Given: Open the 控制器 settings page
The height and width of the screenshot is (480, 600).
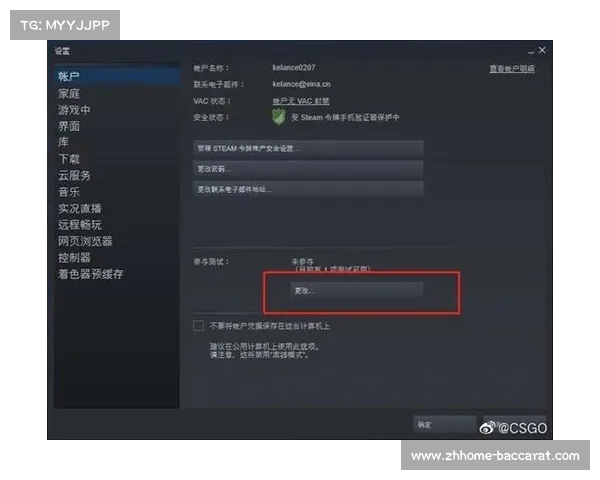Looking at the screenshot, I should click(x=74, y=258).
